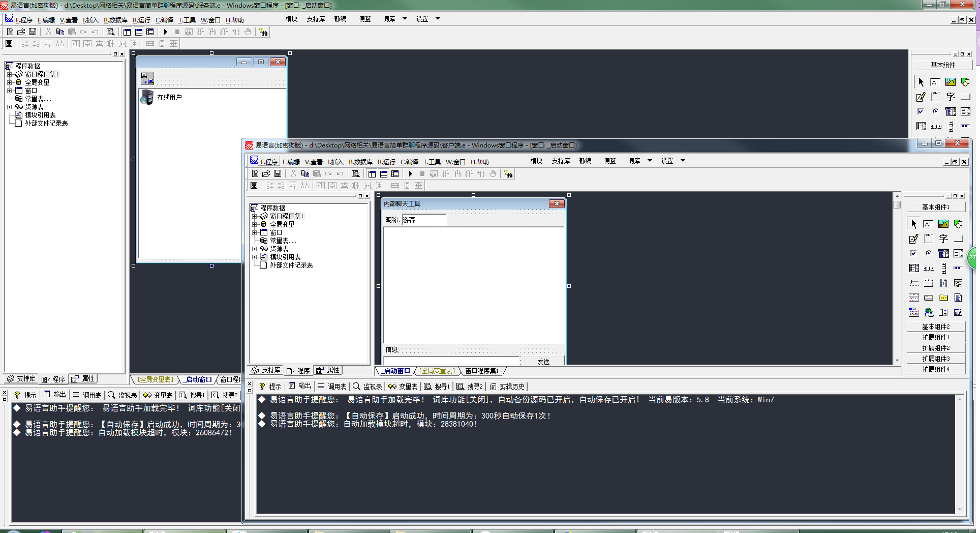Switch to 属性 tab in client left panel
This screenshot has width=980, height=533.
(328, 370)
